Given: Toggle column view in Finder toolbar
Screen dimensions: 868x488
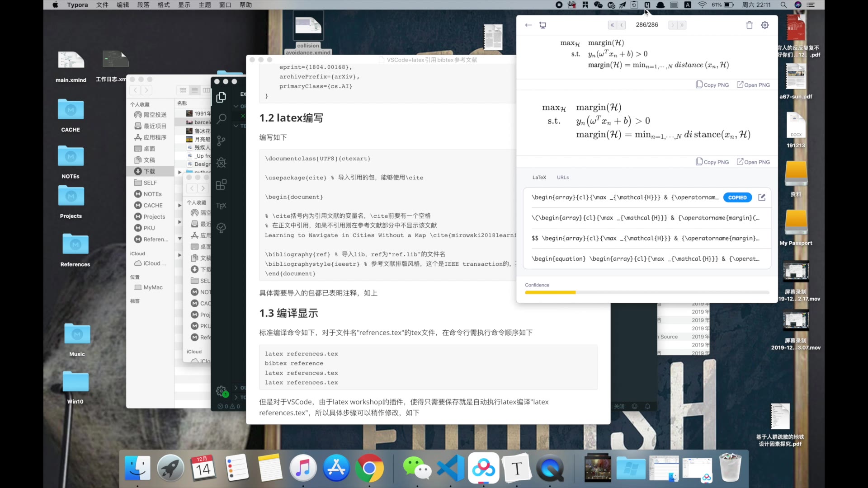Looking at the screenshot, I should tap(206, 90).
